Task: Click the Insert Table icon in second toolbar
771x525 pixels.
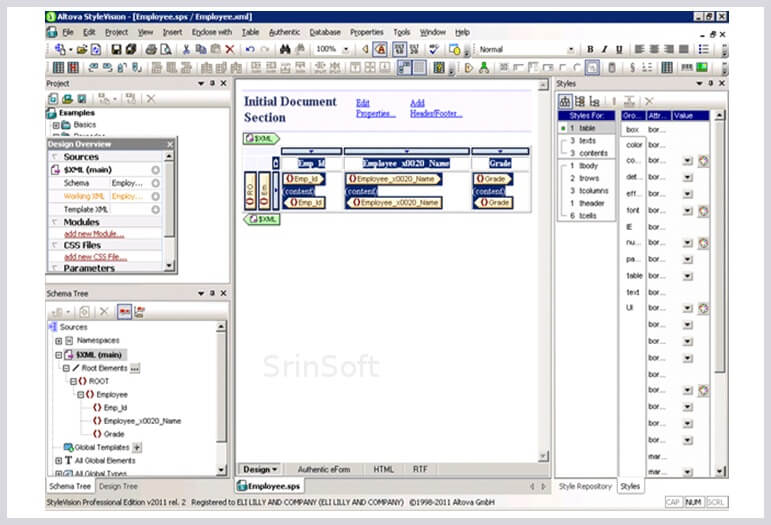Action: (x=58, y=67)
